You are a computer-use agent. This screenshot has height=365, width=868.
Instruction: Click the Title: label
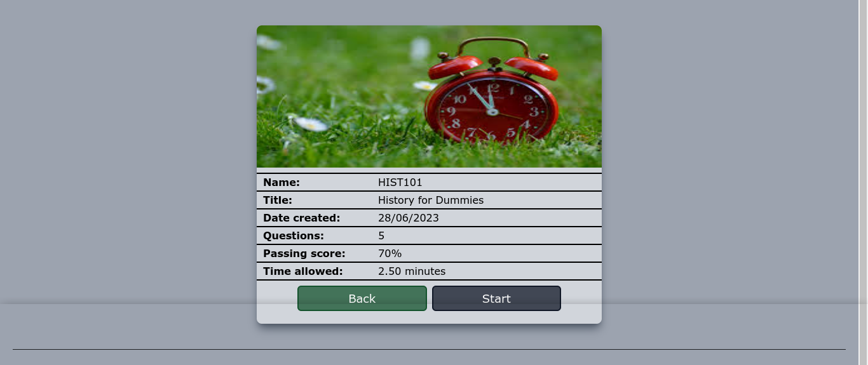[277, 201]
